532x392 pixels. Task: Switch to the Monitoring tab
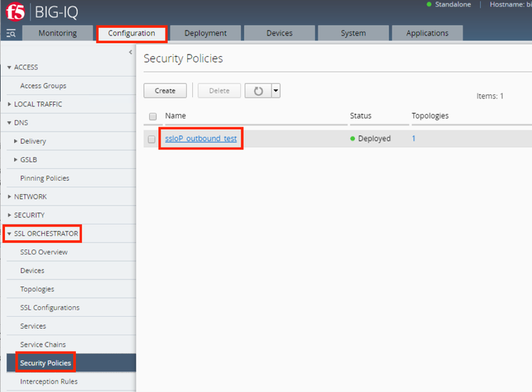click(57, 33)
